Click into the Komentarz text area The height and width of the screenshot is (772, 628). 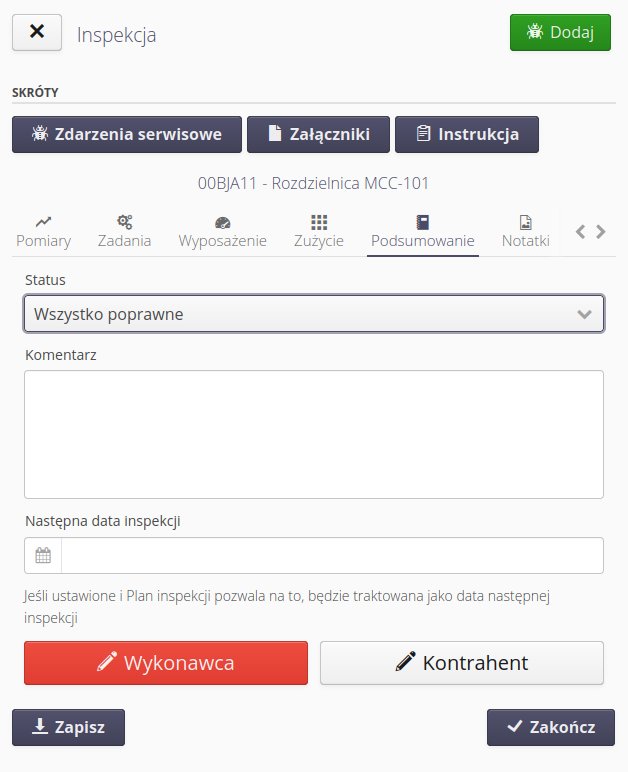click(314, 434)
